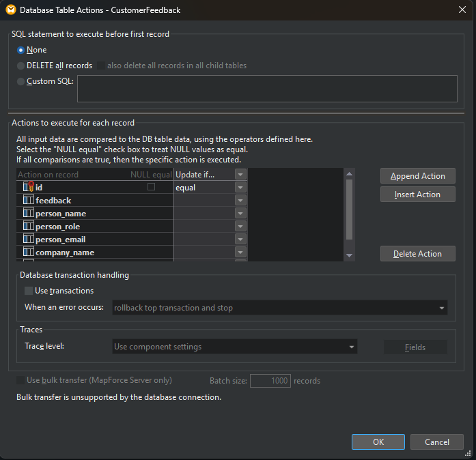Viewport: 476px width, 460px height.
Task: Click the MapForce icon in title bar
Action: coord(11,10)
